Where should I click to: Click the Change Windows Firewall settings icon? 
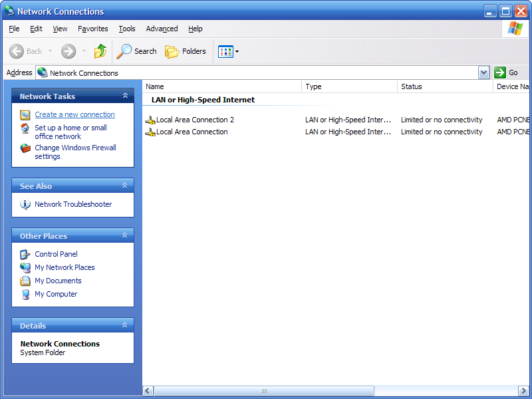[x=25, y=148]
